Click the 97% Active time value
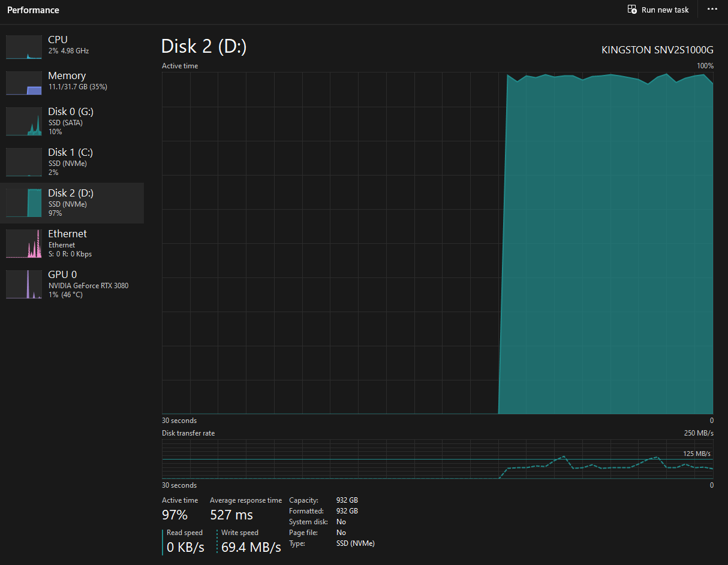The height and width of the screenshot is (565, 728). pyautogui.click(x=175, y=515)
